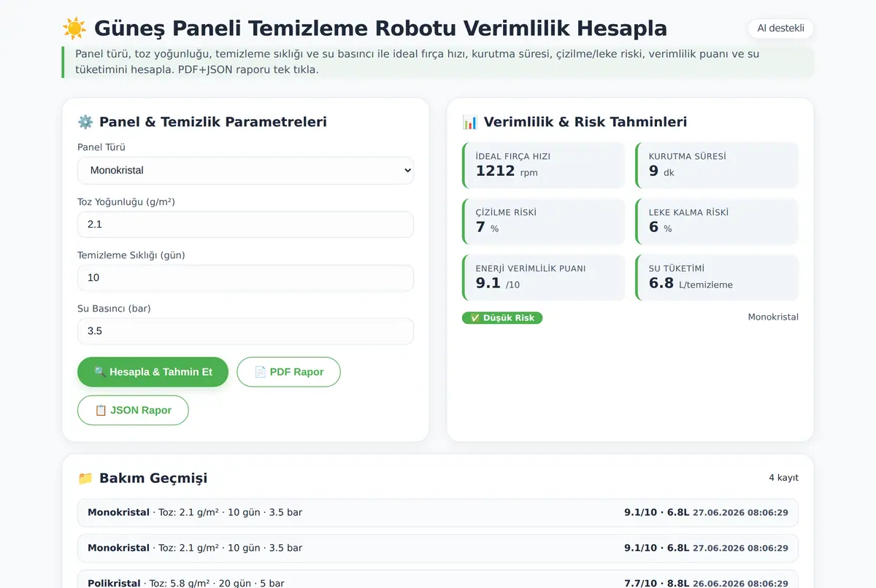Click the Düşük Risk status badge
The width and height of the screenshot is (876, 588).
tap(502, 318)
